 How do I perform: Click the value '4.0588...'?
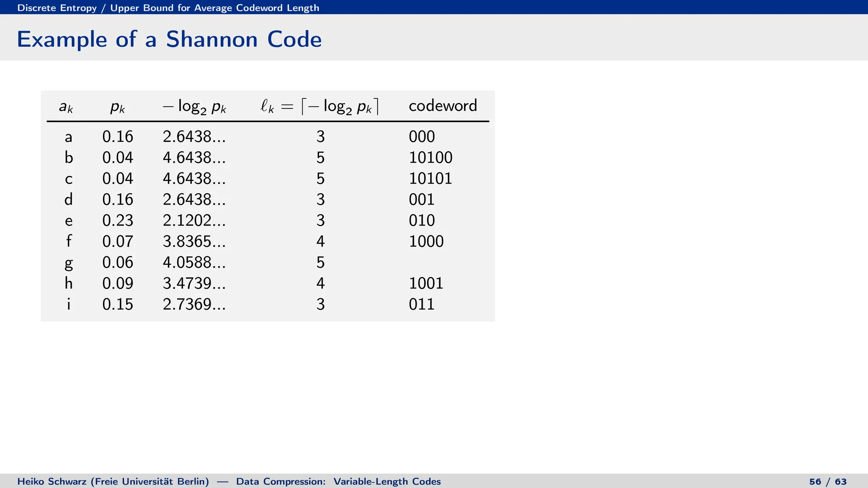[195, 263]
